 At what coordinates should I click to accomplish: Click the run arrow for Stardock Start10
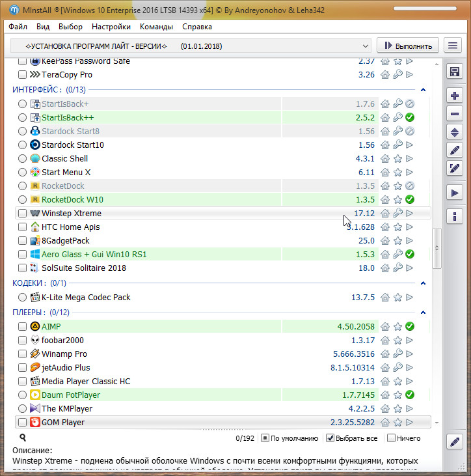[409, 145]
